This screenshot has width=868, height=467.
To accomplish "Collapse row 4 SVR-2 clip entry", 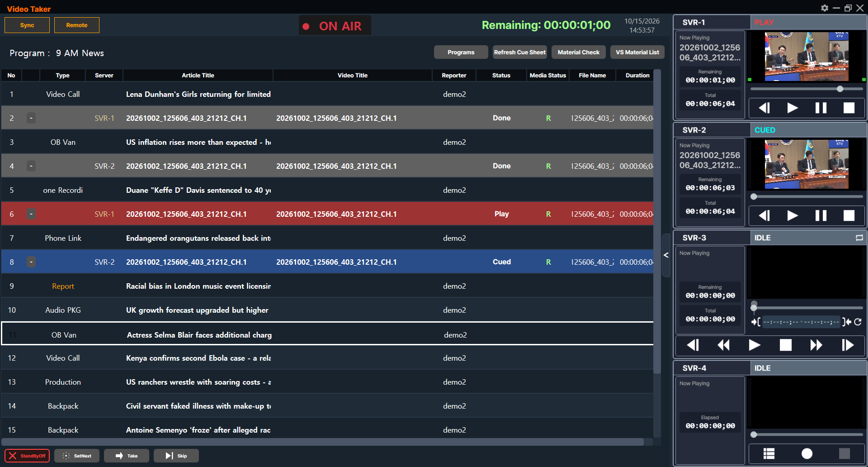I will [x=31, y=166].
